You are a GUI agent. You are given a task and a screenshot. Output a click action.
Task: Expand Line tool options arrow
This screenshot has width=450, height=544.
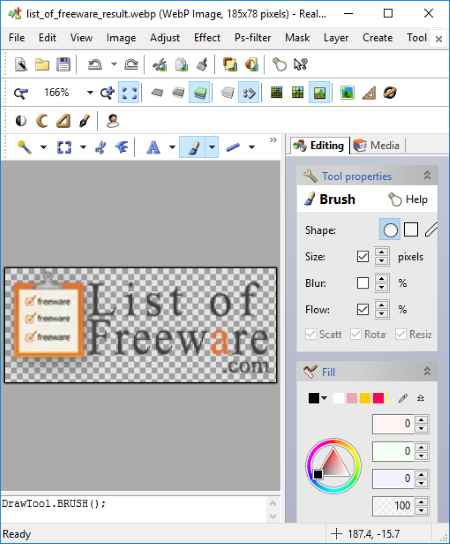coord(252,147)
